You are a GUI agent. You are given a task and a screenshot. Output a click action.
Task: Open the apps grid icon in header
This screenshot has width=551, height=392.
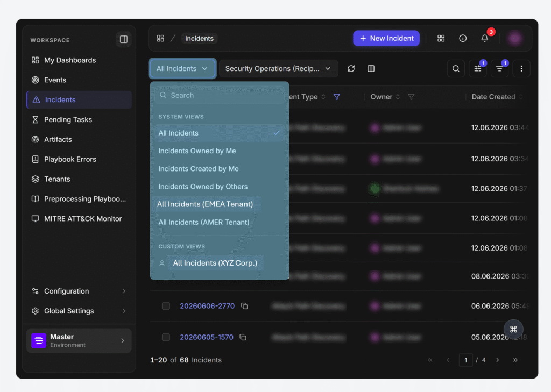(x=441, y=38)
